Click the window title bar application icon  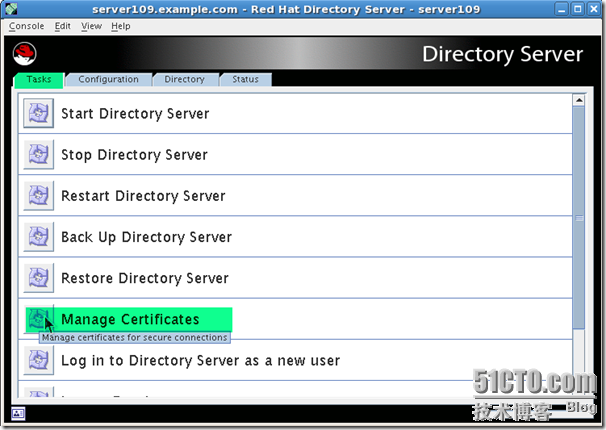click(11, 8)
